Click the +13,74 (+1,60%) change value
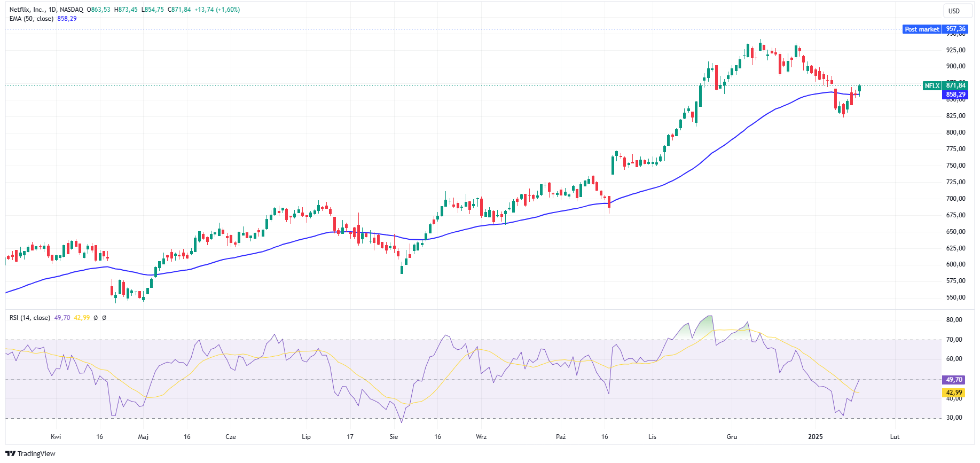 tap(217, 10)
